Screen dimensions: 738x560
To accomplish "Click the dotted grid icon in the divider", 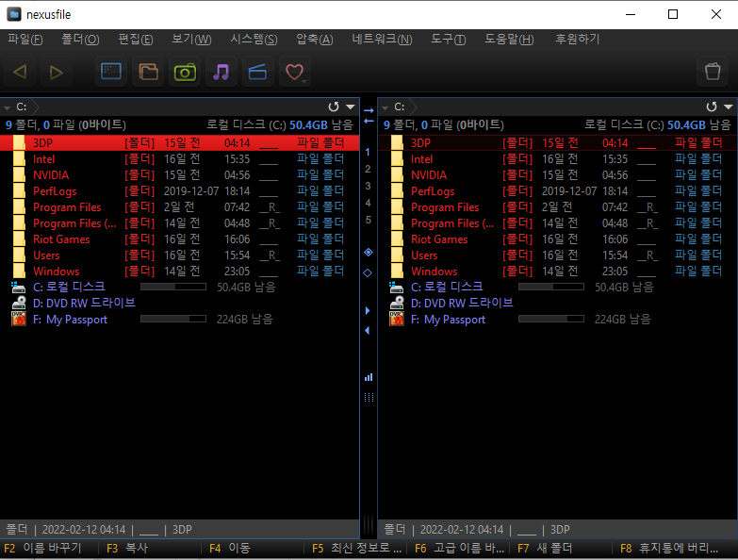I will (369, 398).
